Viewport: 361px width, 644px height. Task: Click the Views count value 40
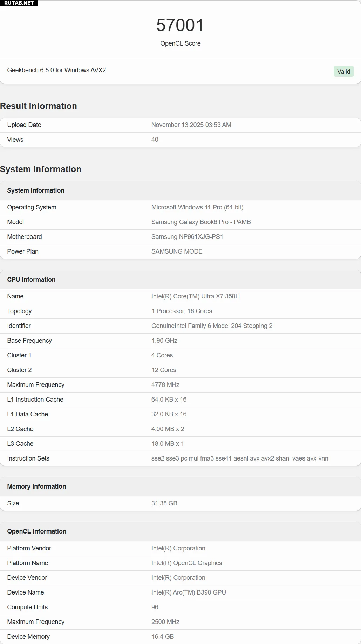pos(155,140)
